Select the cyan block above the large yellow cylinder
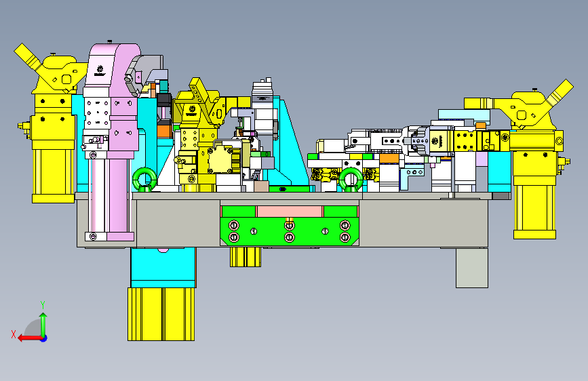The image size is (588, 381). tap(163, 268)
